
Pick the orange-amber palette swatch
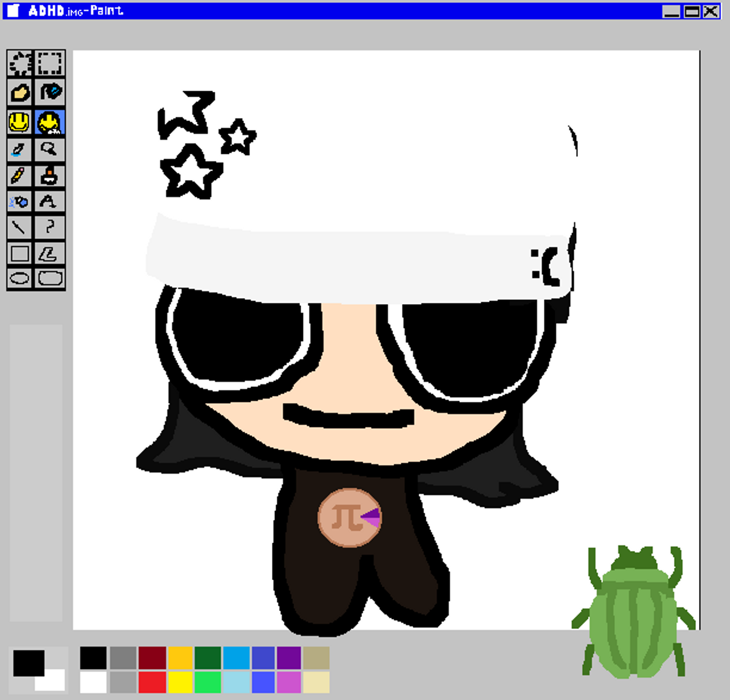tap(180, 657)
